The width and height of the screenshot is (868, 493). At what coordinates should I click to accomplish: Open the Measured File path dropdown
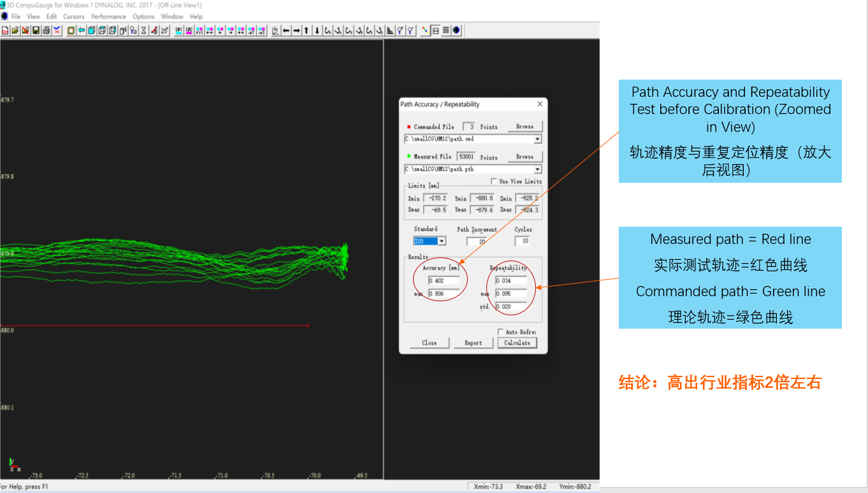point(537,169)
